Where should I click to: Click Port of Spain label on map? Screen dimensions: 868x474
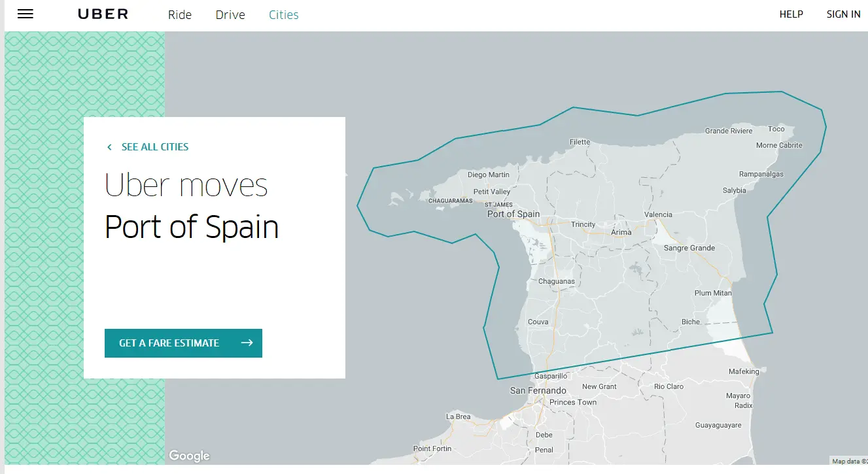tap(513, 214)
